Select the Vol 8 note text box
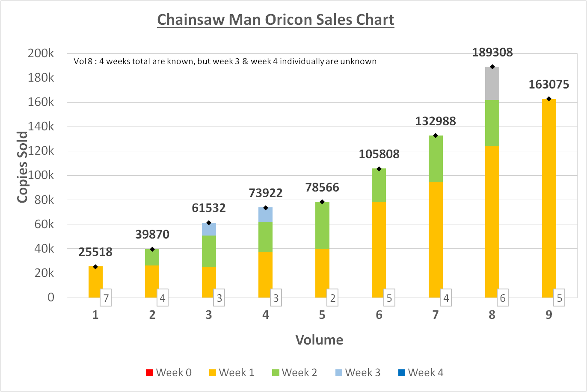Viewport: 587px width, 392px height. click(225, 61)
